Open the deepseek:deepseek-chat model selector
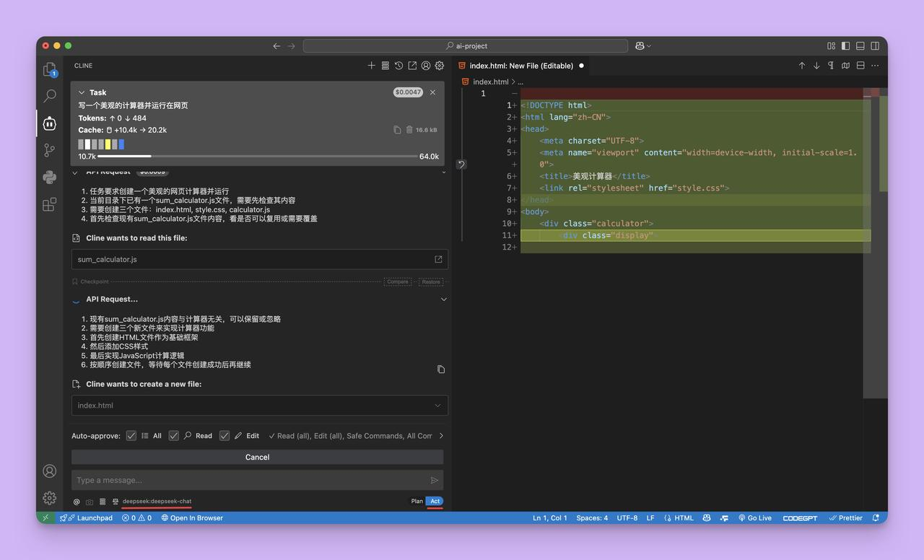The image size is (924, 560). pos(155,501)
